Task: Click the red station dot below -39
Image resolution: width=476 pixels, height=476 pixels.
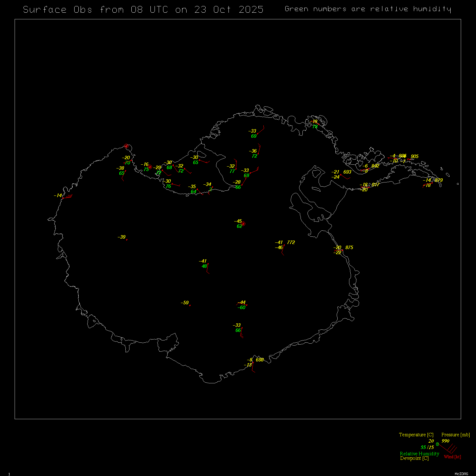Action: tap(127, 240)
